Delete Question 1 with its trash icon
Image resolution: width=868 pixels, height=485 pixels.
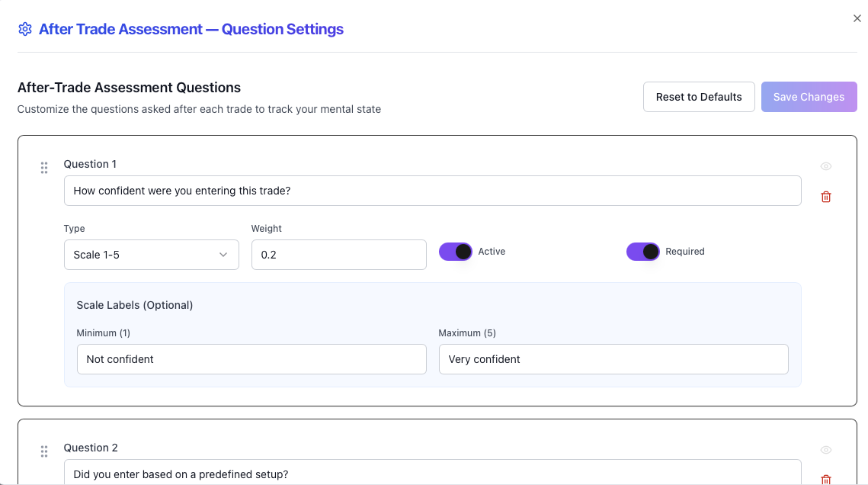825,196
